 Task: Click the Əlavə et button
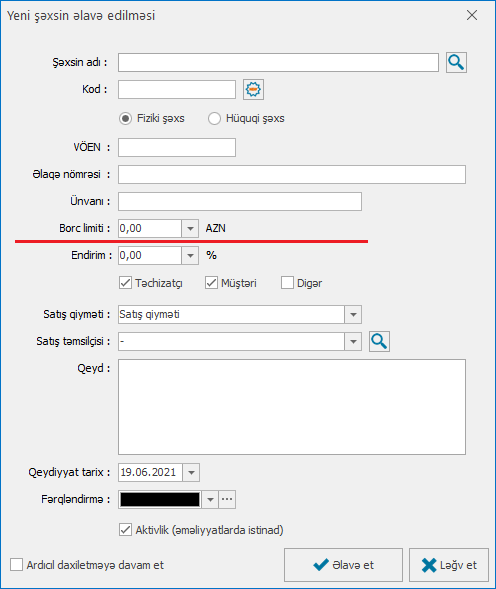tap(343, 565)
